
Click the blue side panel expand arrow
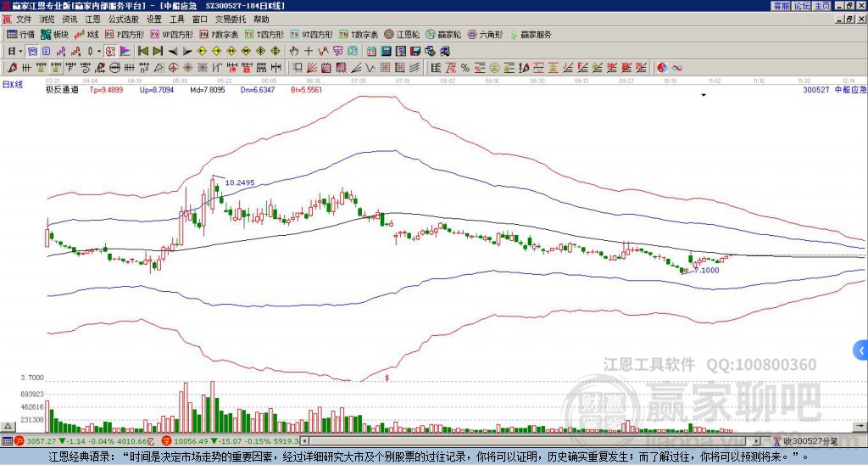[x=861, y=350]
